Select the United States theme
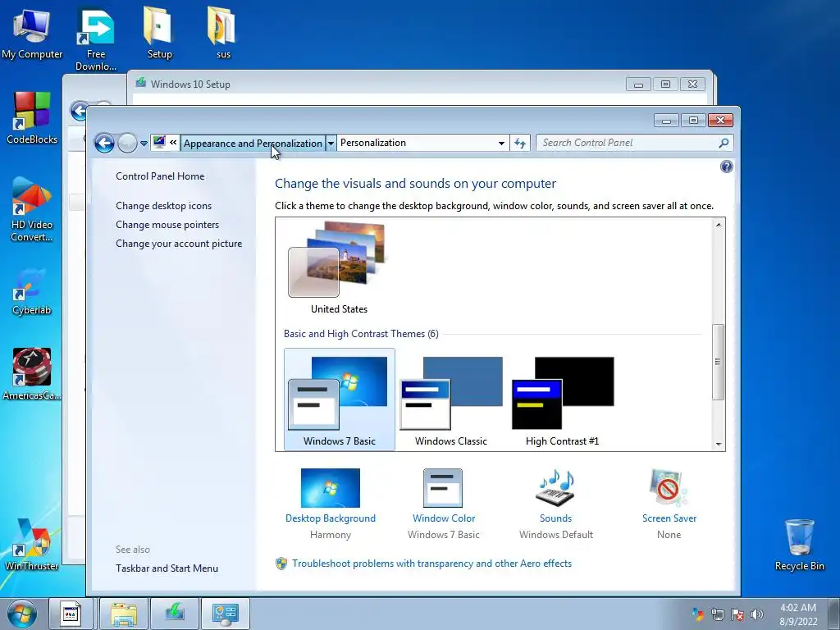 [x=339, y=267]
